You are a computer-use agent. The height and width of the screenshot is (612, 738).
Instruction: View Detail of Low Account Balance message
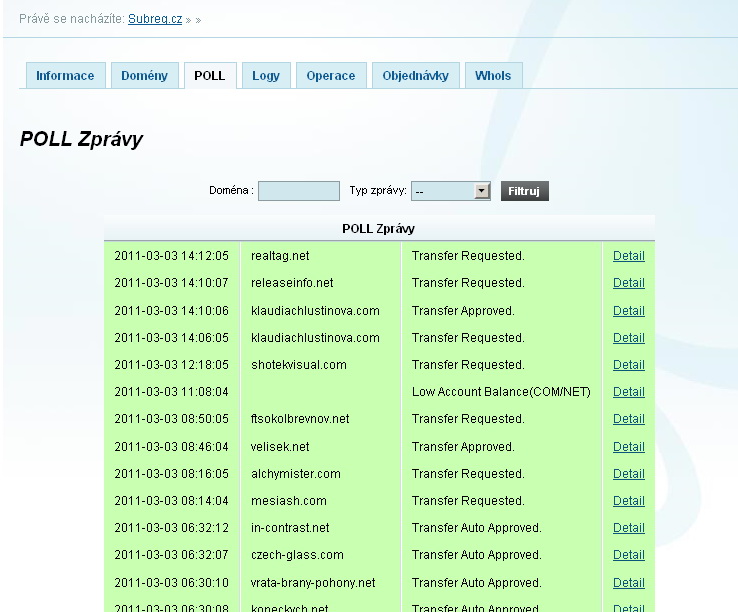628,392
